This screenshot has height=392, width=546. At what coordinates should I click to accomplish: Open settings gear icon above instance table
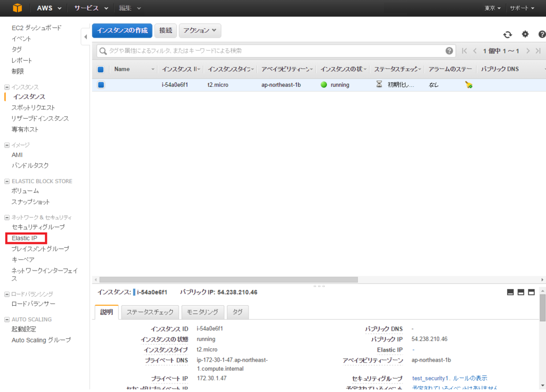click(x=525, y=34)
